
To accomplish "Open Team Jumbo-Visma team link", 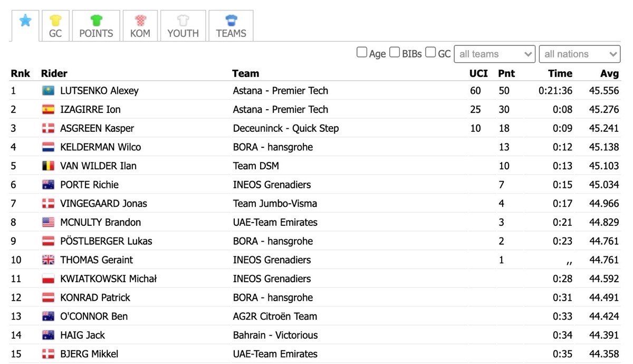I will pos(275,203).
